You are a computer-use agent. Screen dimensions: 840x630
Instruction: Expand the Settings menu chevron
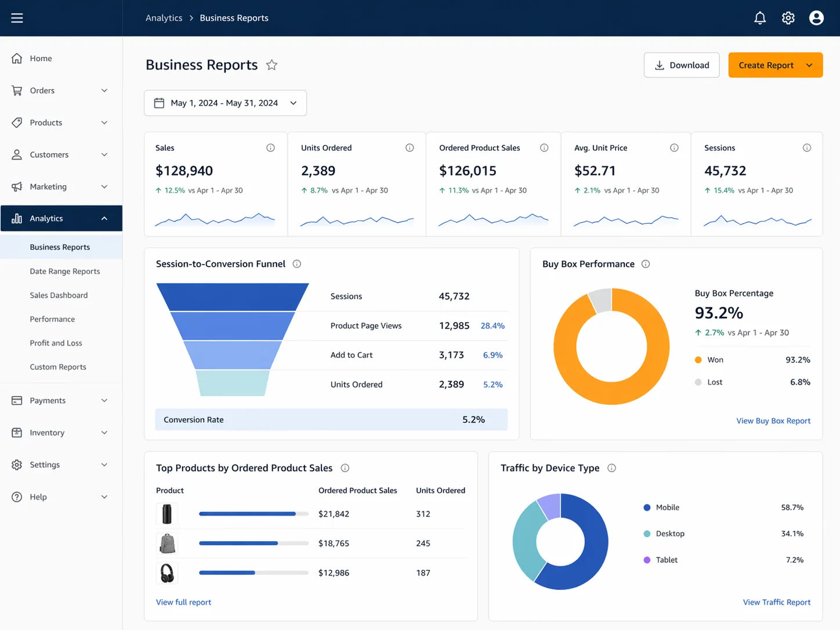pyautogui.click(x=104, y=465)
